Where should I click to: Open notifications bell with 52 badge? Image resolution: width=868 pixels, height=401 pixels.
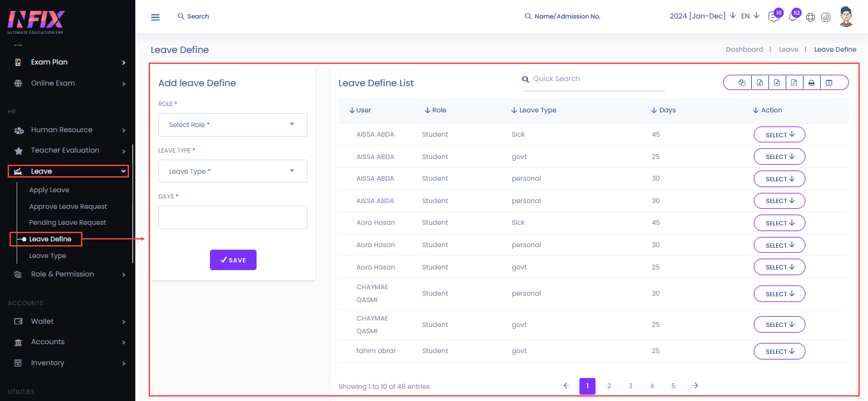[x=793, y=17]
